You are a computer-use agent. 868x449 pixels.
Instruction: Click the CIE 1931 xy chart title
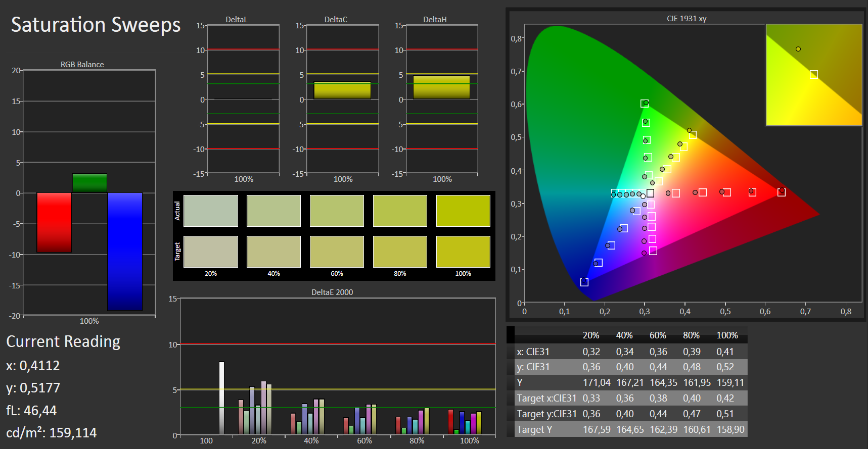click(x=687, y=19)
